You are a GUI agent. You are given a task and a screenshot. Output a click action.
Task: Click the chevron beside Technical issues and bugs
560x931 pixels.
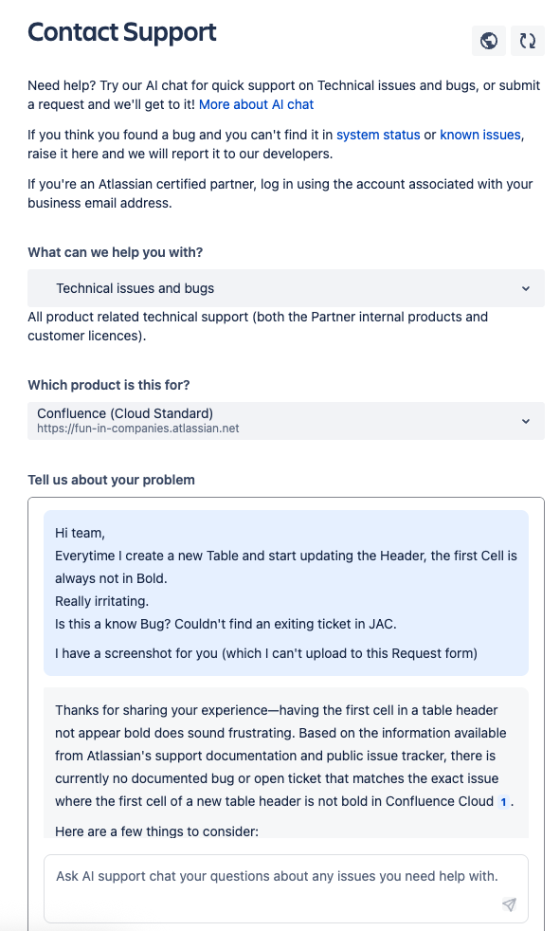[x=526, y=288]
